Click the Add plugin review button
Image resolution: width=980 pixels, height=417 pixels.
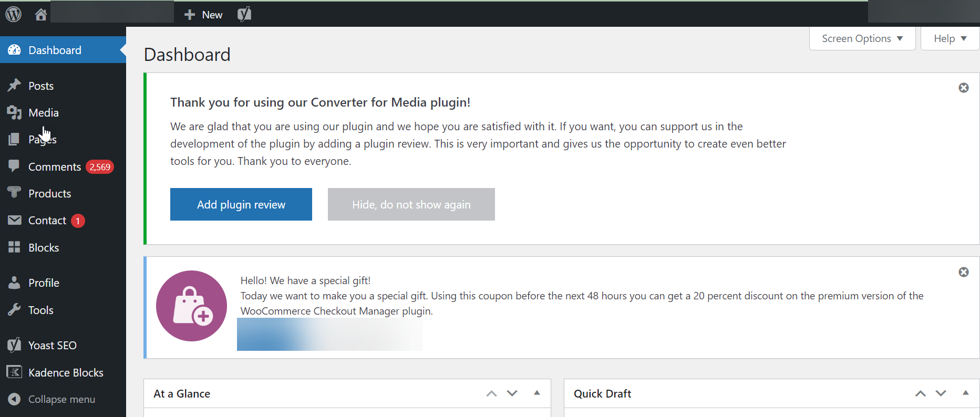click(x=241, y=204)
